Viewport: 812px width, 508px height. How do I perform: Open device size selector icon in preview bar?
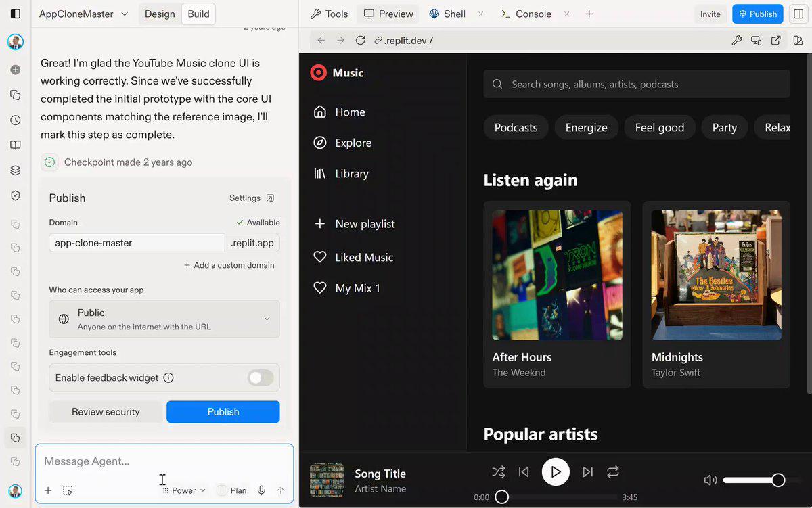pyautogui.click(x=757, y=41)
